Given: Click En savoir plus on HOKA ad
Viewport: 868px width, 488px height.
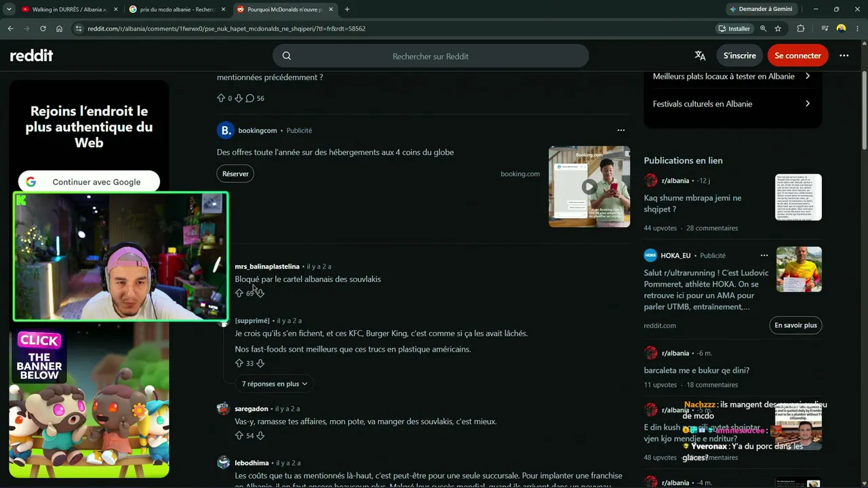Looking at the screenshot, I should point(796,325).
